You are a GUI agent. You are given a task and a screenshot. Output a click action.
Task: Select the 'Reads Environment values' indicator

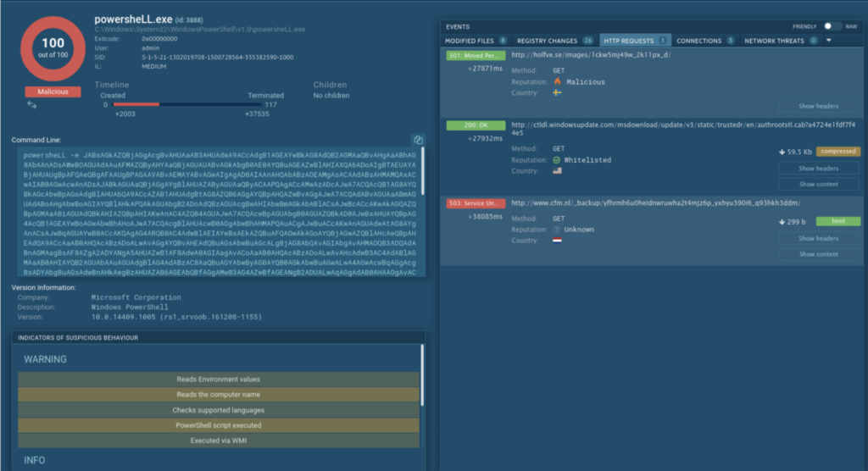click(218, 380)
